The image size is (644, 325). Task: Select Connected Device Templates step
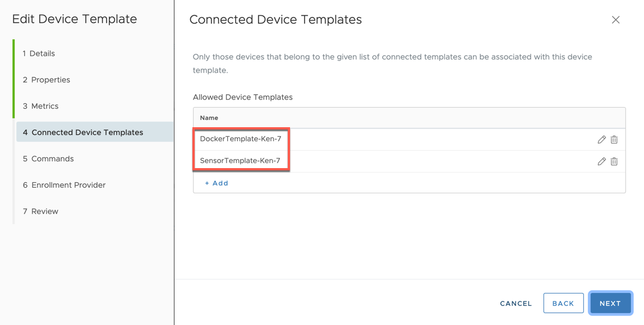[x=83, y=133]
